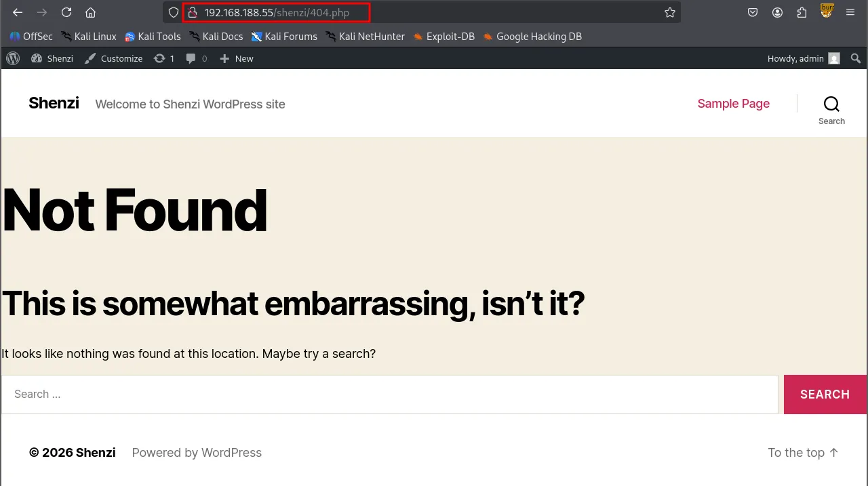This screenshot has width=868, height=486.
Task: Click admin bar search magnifier icon
Action: [x=856, y=58]
